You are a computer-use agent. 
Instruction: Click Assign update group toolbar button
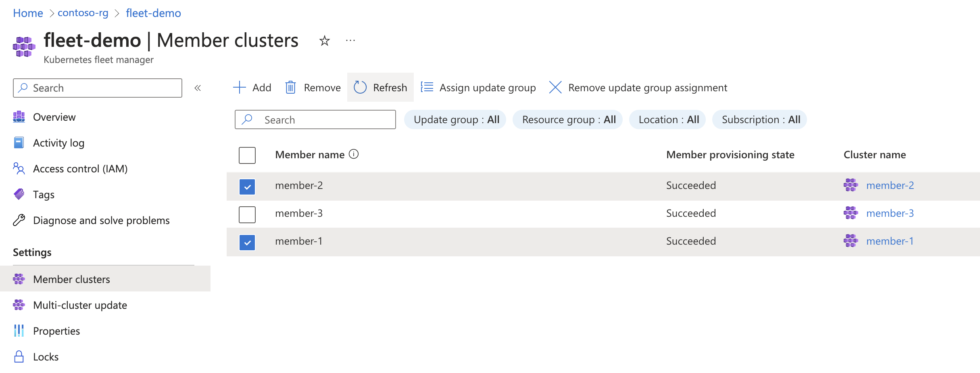pyautogui.click(x=478, y=88)
